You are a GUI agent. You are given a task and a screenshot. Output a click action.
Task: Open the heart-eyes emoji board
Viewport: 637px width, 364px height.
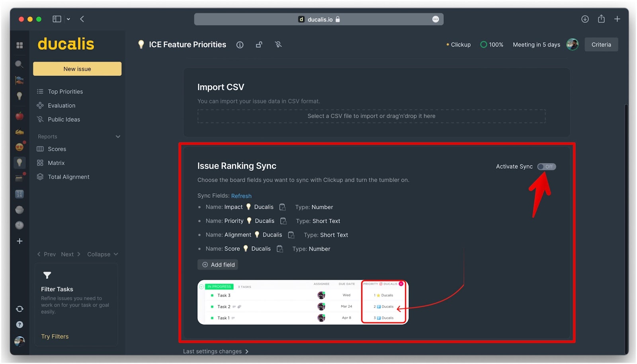tap(20, 147)
